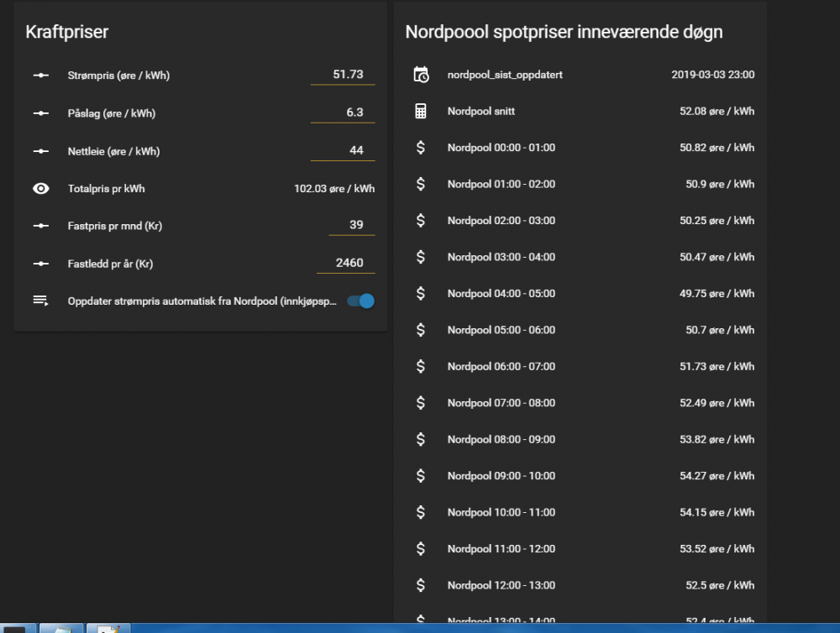Click the second icon in the Windows taskbar

click(x=61, y=628)
